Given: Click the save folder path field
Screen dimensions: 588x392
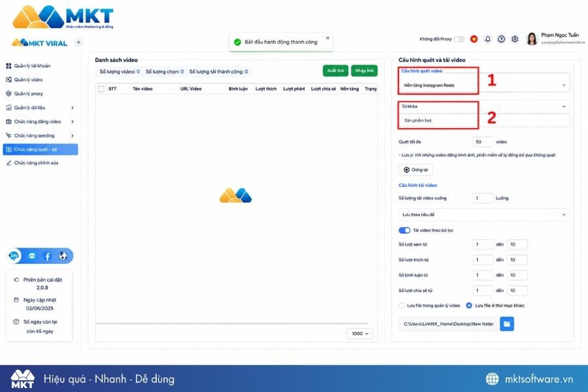Looking at the screenshot, I should pyautogui.click(x=449, y=324).
